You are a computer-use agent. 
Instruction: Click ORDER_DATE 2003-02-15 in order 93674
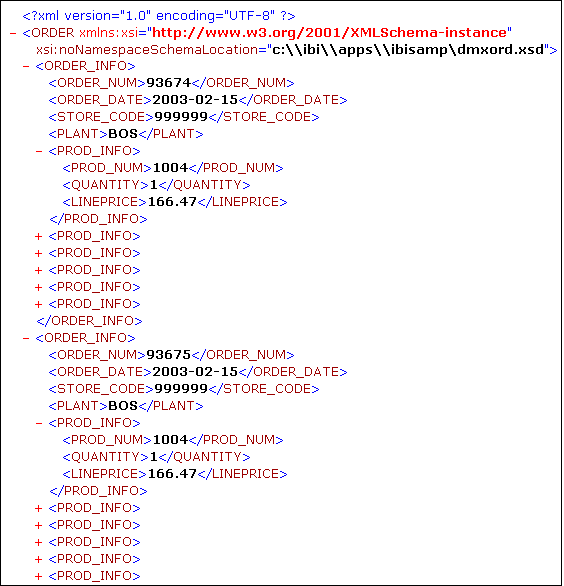pyautogui.click(x=195, y=100)
